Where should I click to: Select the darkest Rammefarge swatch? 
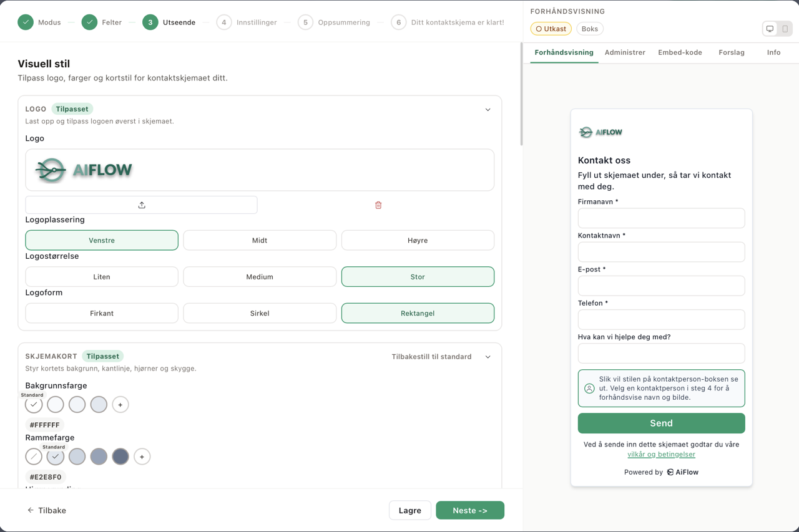click(x=120, y=457)
